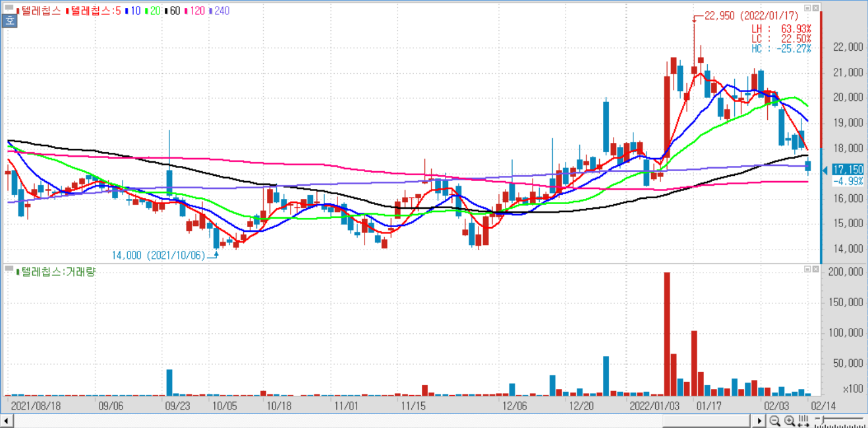Click the zoom out magnifier icon

(775, 420)
